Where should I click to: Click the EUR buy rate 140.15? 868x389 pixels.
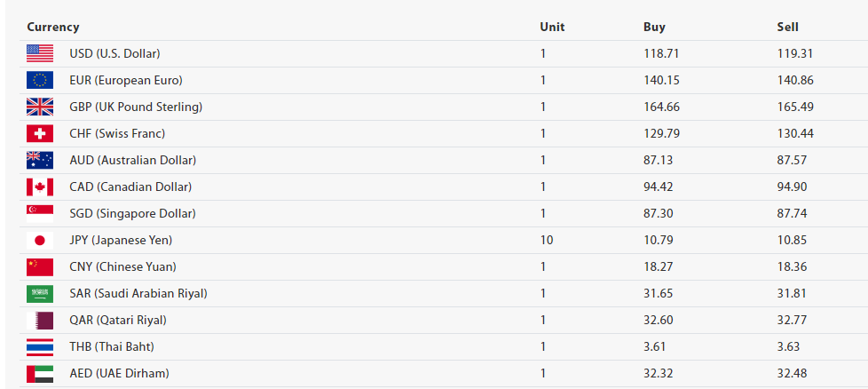click(661, 80)
